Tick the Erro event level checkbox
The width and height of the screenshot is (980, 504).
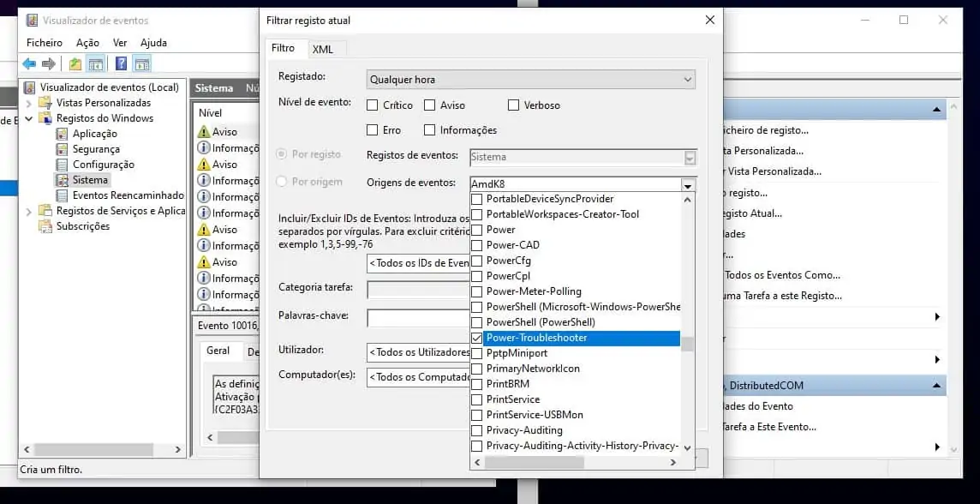click(373, 130)
